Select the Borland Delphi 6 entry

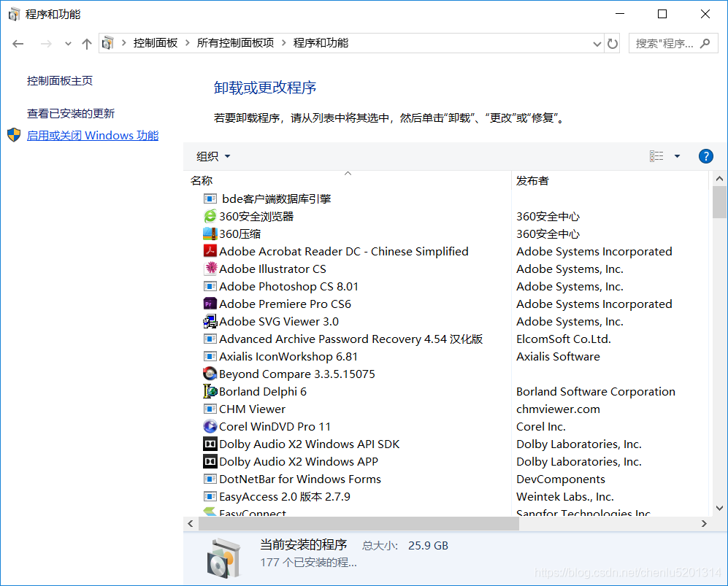pyautogui.click(x=263, y=392)
